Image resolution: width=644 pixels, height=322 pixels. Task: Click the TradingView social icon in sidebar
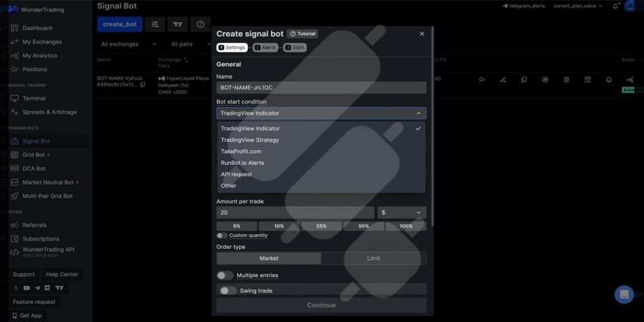point(60,288)
